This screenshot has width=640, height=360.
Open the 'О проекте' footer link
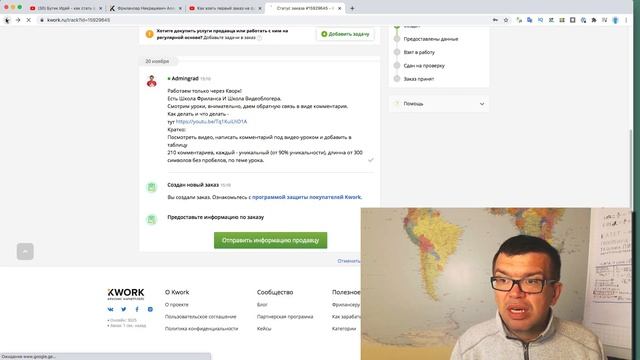coord(177,304)
